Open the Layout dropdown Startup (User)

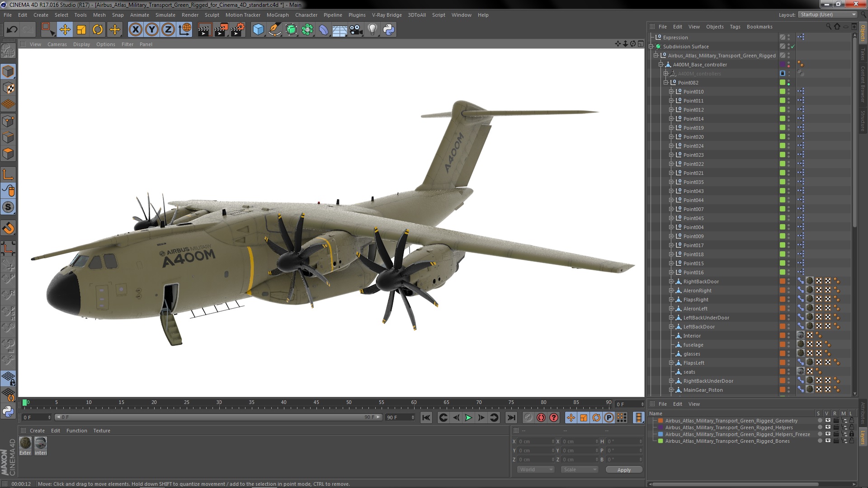pyautogui.click(x=827, y=15)
